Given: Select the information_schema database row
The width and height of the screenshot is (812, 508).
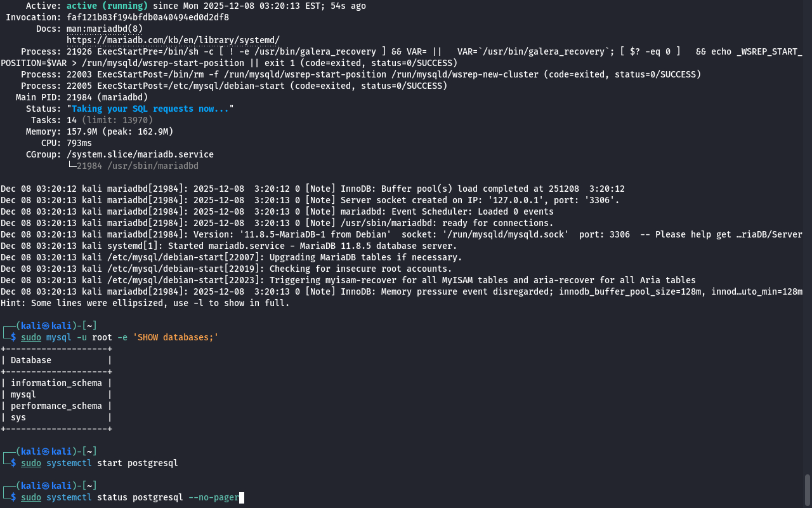Looking at the screenshot, I should pyautogui.click(x=56, y=383).
